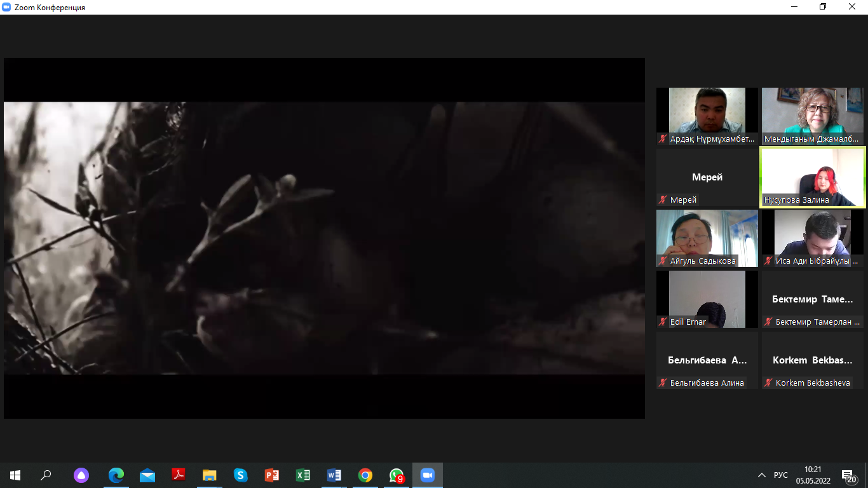Open Word from the taskbar
868x488 pixels.
click(334, 475)
